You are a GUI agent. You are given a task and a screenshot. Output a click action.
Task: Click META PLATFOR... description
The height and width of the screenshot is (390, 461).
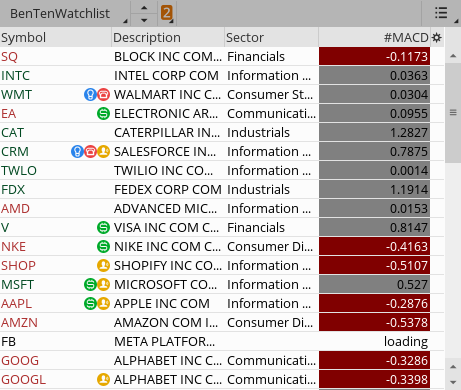(x=164, y=342)
